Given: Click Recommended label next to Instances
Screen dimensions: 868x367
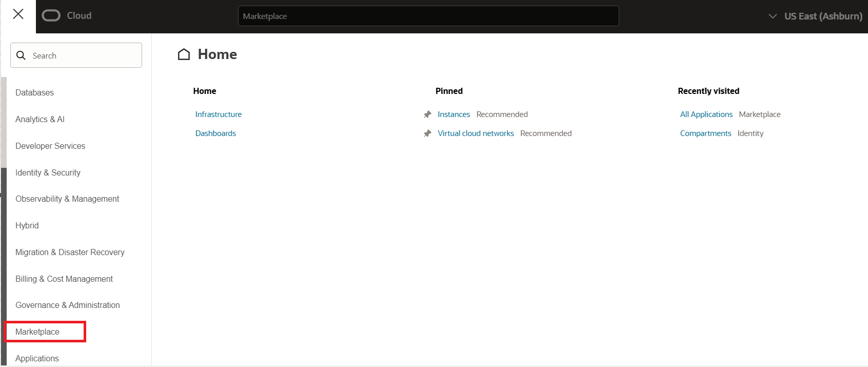Looking at the screenshot, I should pyautogui.click(x=502, y=114).
